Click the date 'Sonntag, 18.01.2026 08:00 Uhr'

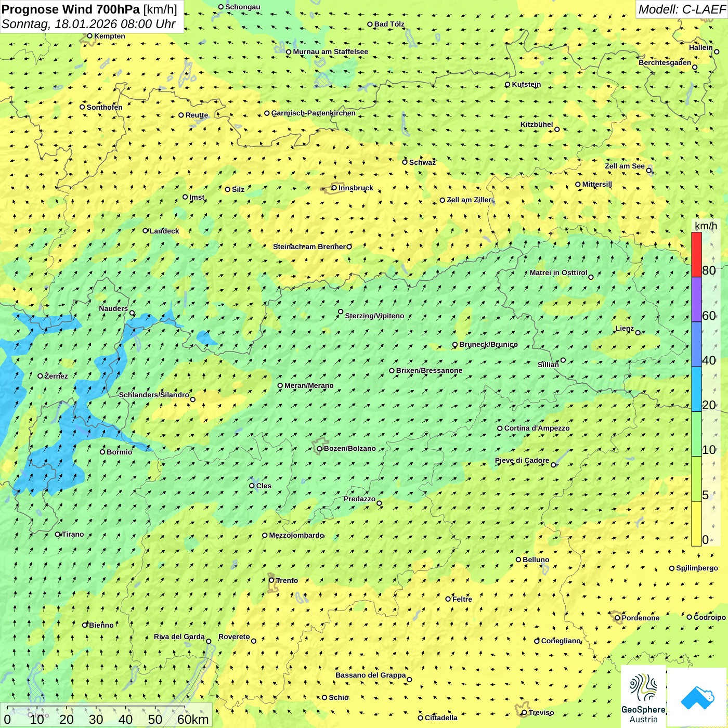[x=88, y=24]
